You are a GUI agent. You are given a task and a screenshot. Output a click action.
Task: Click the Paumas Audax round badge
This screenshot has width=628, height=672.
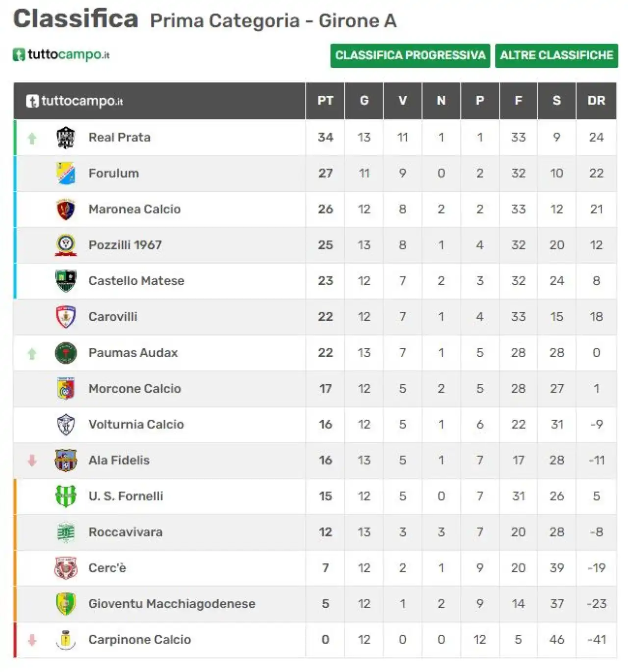tap(65, 352)
